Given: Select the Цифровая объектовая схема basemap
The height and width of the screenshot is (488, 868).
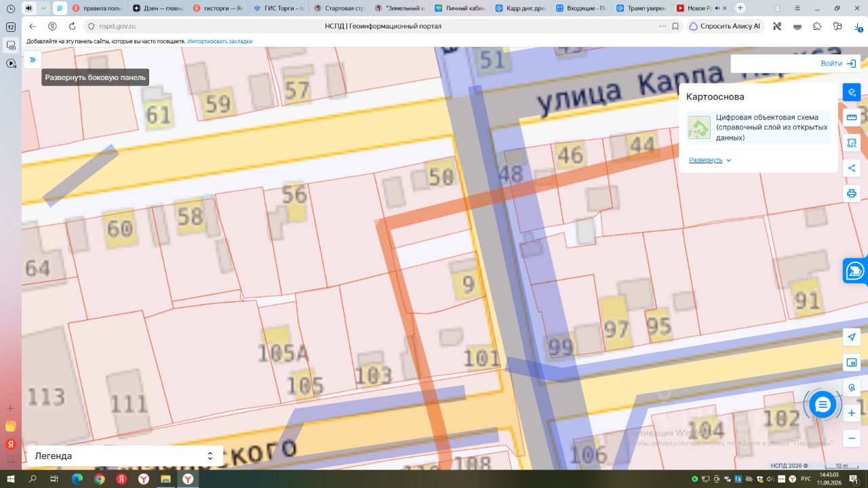Looking at the screenshot, I should click(758, 127).
